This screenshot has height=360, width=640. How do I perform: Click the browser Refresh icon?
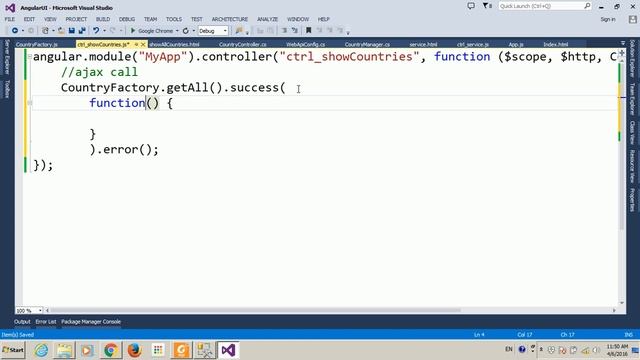coord(186,31)
